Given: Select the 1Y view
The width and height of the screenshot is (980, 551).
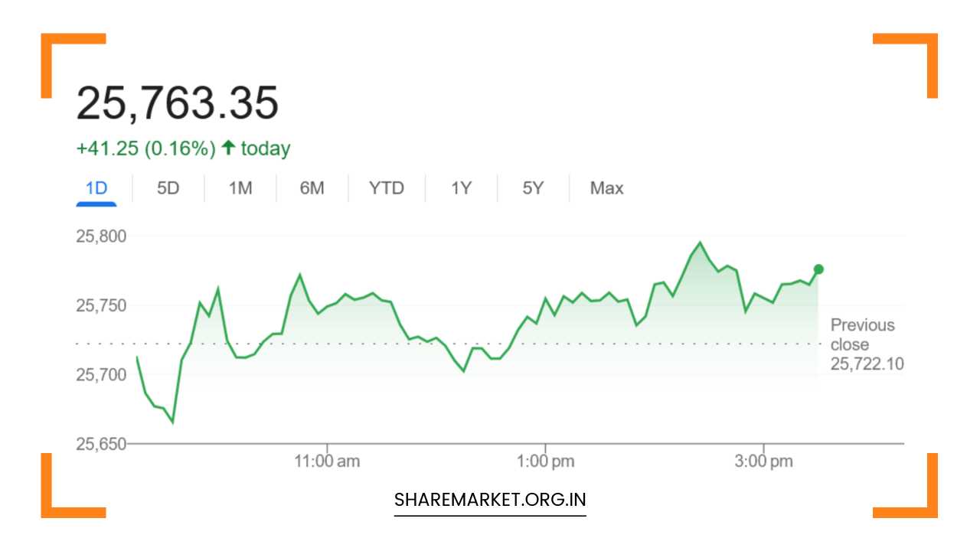Looking at the screenshot, I should 460,187.
